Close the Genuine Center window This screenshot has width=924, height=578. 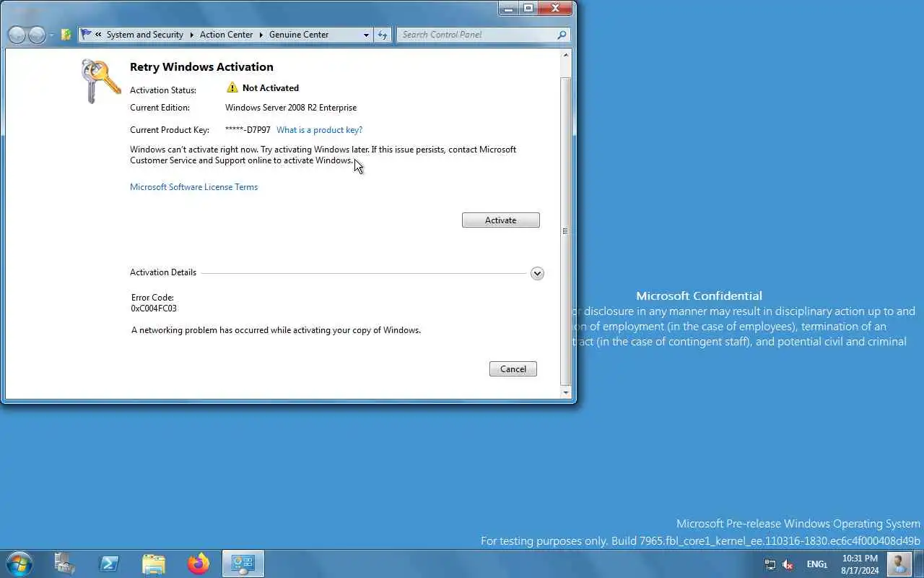pos(556,8)
